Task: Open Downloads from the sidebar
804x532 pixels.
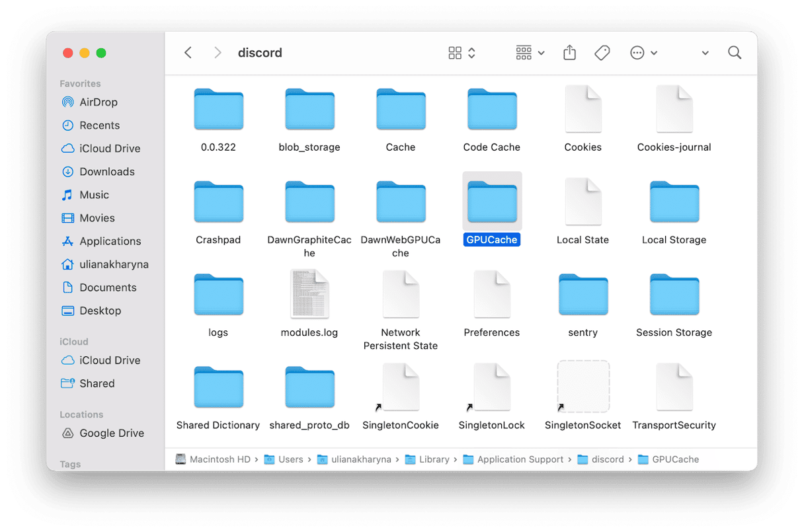Action: (106, 172)
